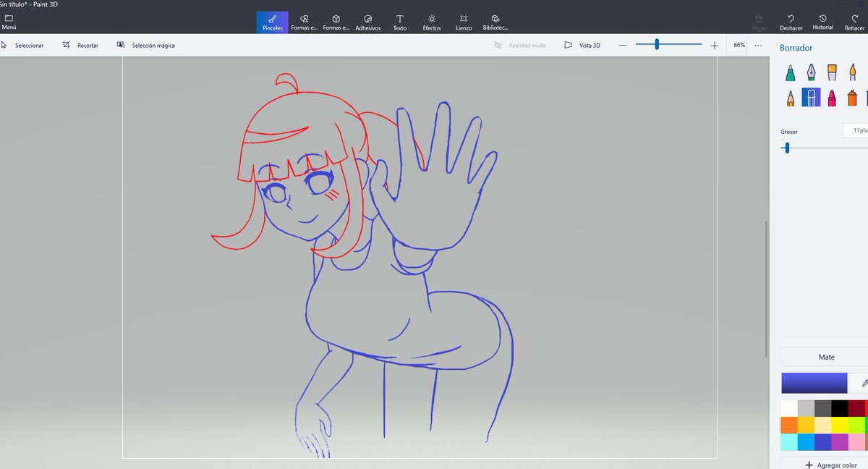Choose the pink color swatch
This screenshot has width=868, height=469.
856,441
